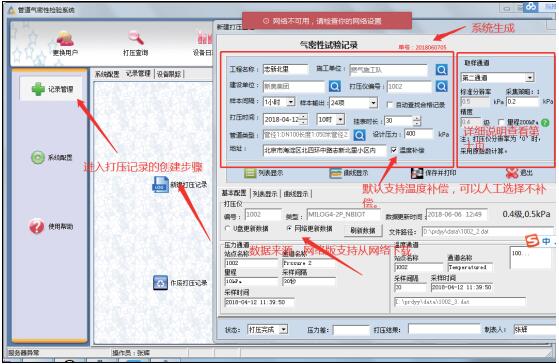
Task: Click the 退出 red exit icon
Action: click(512, 173)
